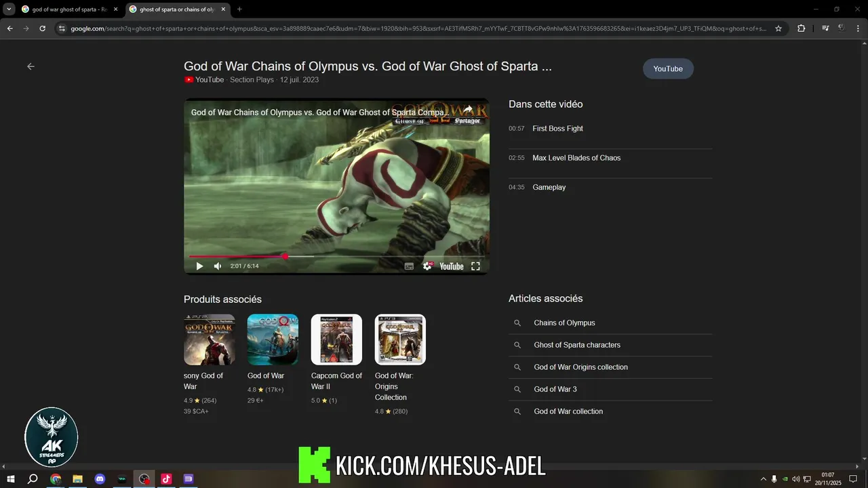This screenshot has width=868, height=488.
Task: Close the 'god of war ghost of sparta' tab
Action: click(115, 9)
